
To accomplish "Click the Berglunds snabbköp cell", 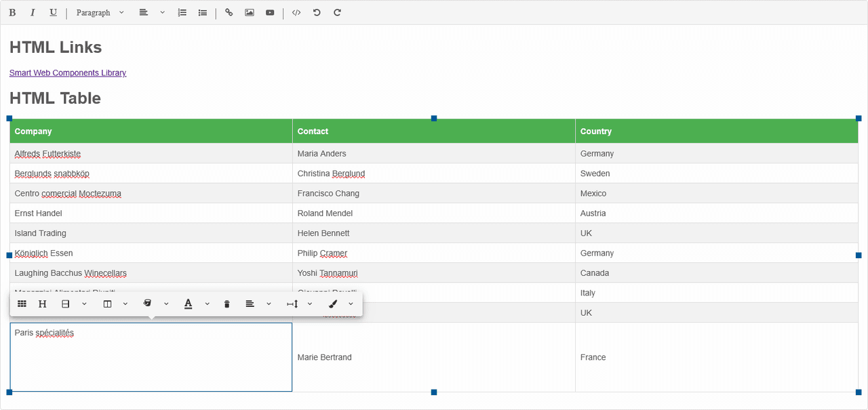I will click(x=151, y=173).
